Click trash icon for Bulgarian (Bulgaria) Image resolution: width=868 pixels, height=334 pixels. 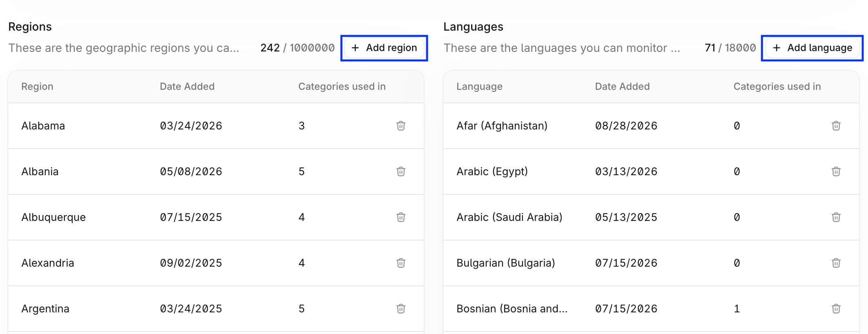(x=836, y=263)
